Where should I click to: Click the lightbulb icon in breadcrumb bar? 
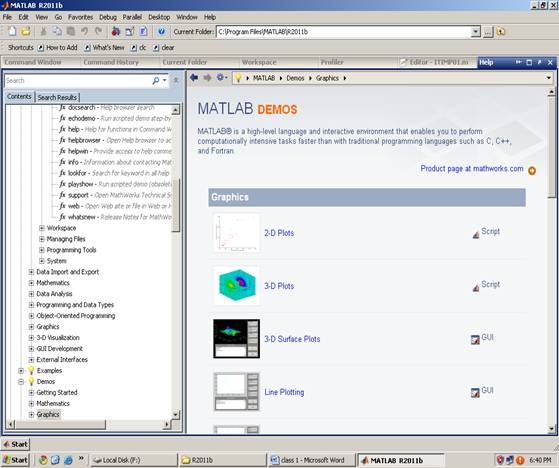coord(238,78)
